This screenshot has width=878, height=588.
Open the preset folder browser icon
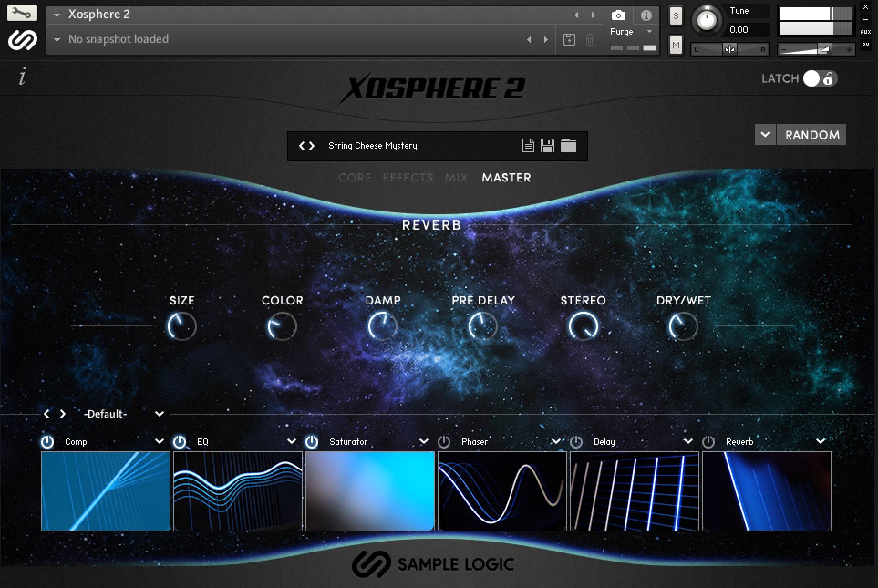[x=569, y=146]
